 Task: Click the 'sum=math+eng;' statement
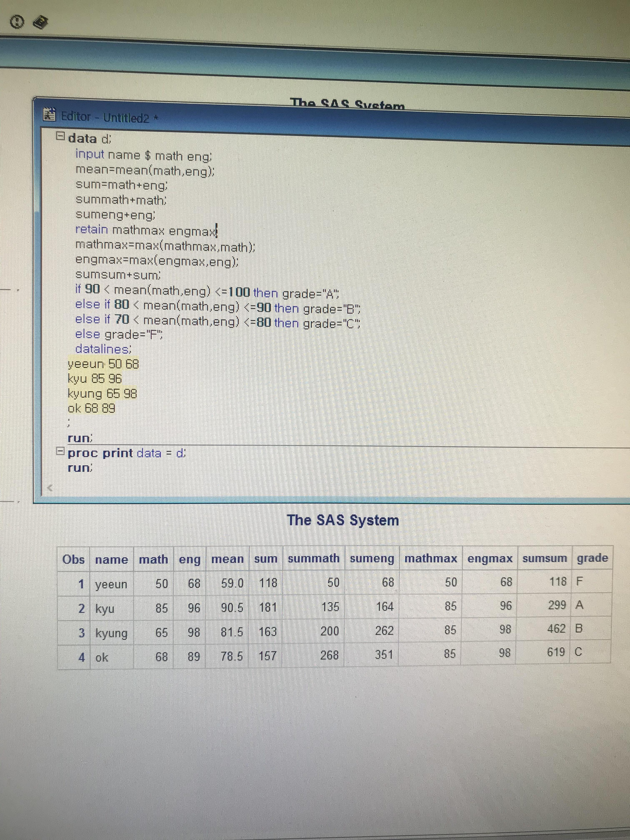click(x=121, y=185)
